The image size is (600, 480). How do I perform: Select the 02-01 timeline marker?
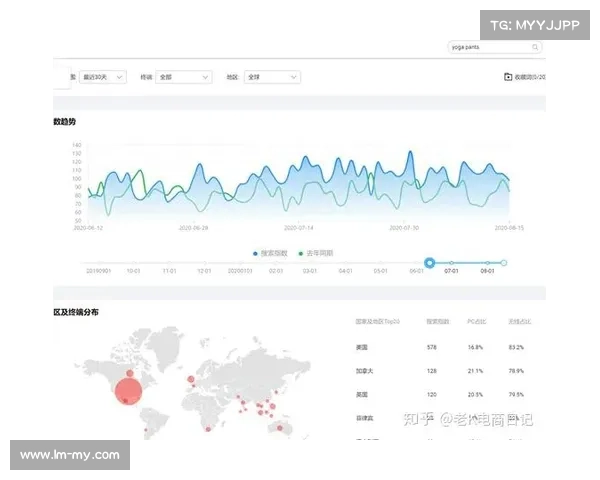pyautogui.click(x=276, y=271)
